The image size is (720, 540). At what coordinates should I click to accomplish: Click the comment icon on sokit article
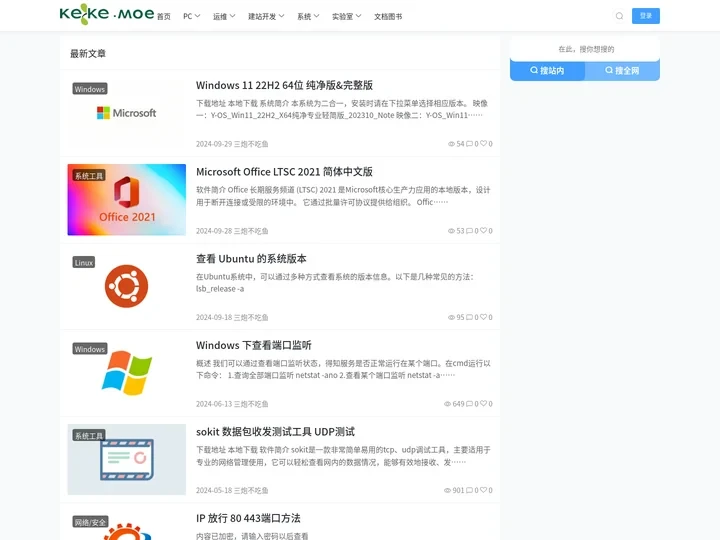point(469,490)
